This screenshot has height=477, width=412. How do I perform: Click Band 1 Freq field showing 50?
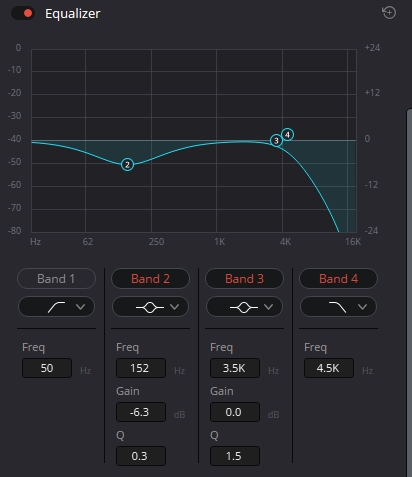click(47, 368)
